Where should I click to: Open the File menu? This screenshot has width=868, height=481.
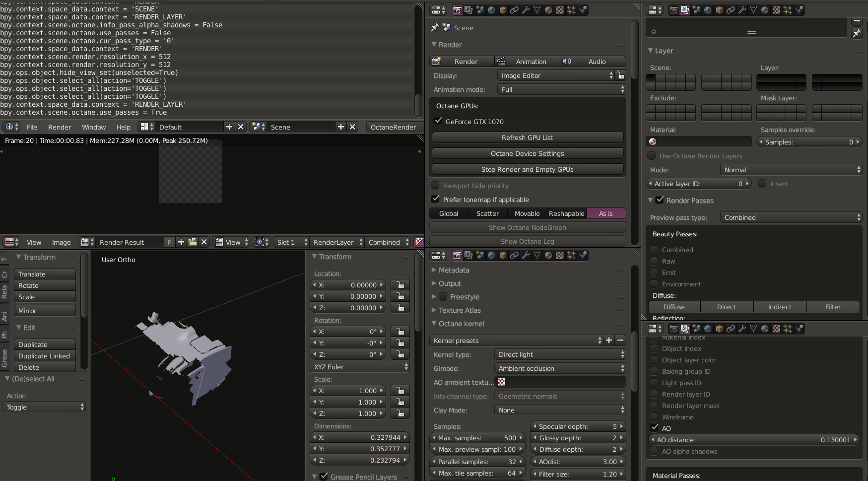tap(32, 127)
